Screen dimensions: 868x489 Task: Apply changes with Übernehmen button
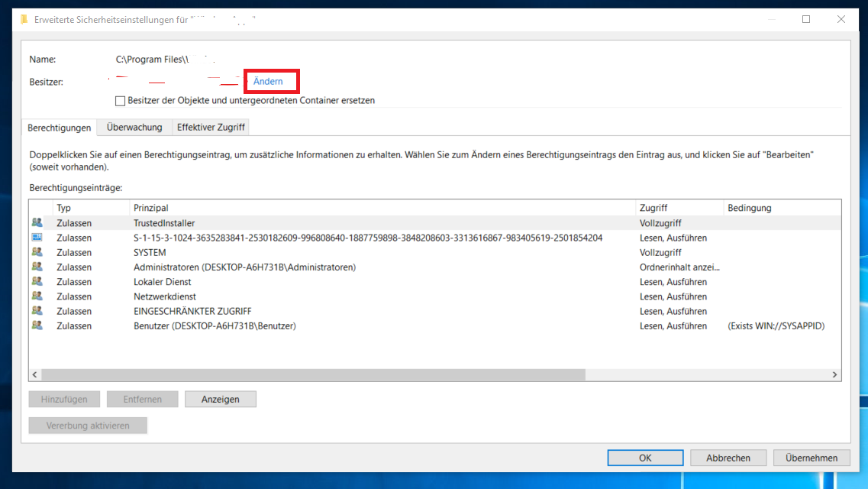coord(812,458)
